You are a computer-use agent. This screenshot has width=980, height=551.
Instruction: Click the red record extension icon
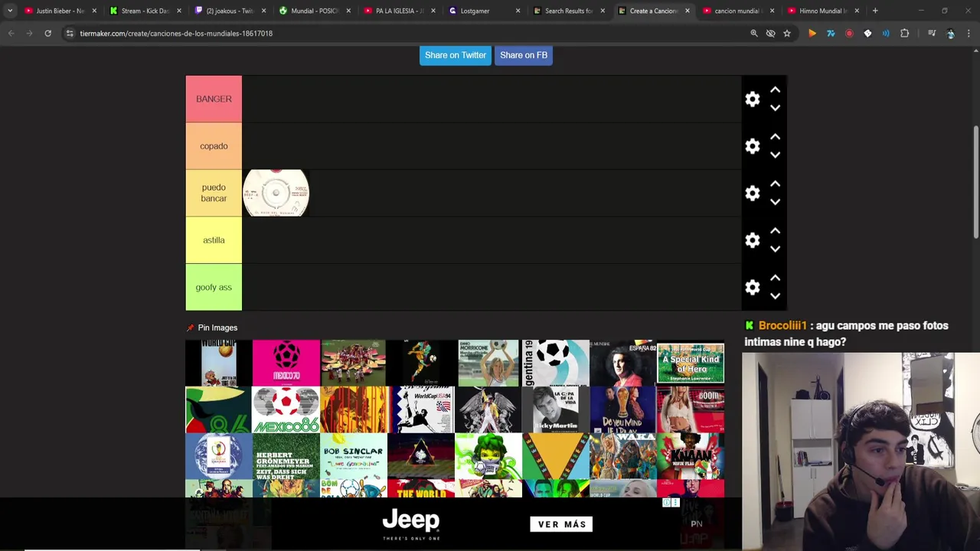click(849, 34)
